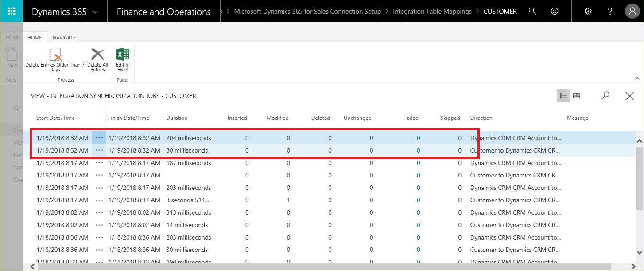Sort by the Skipped column header
Image resolution: width=644 pixels, height=271 pixels.
[450, 118]
